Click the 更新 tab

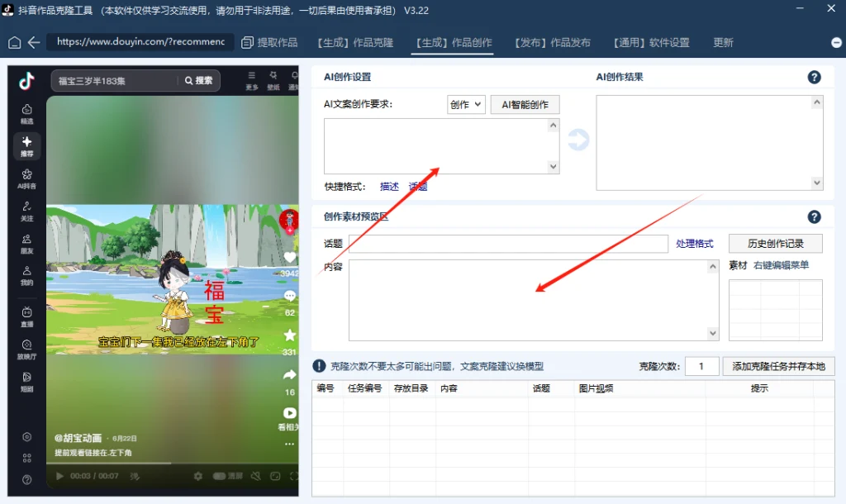(x=723, y=43)
